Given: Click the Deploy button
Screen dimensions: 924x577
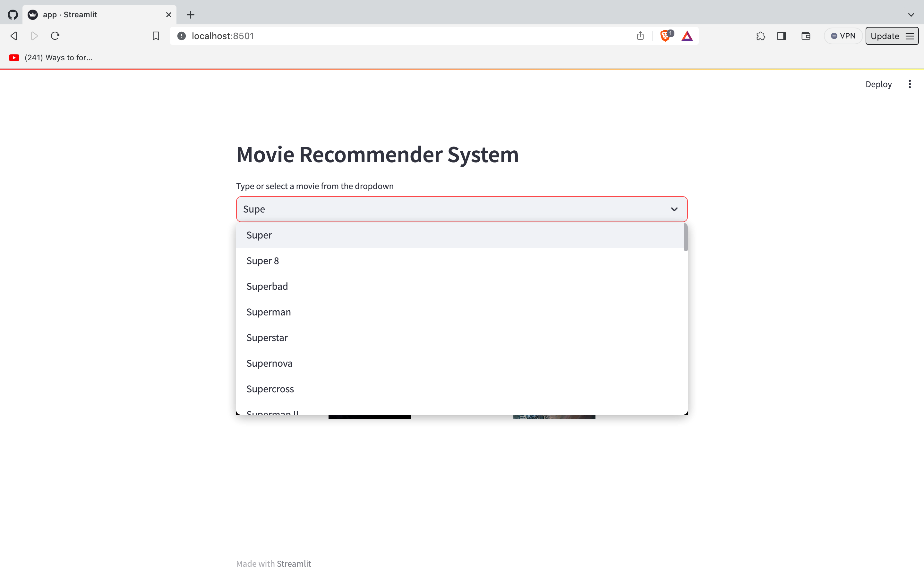Looking at the screenshot, I should tap(878, 84).
